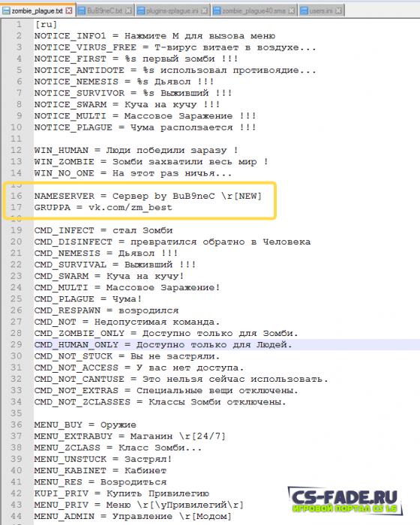Click the file icon on the plugins-zplague.ini tab
Viewport: 420px width, 525px height.
(x=141, y=10)
